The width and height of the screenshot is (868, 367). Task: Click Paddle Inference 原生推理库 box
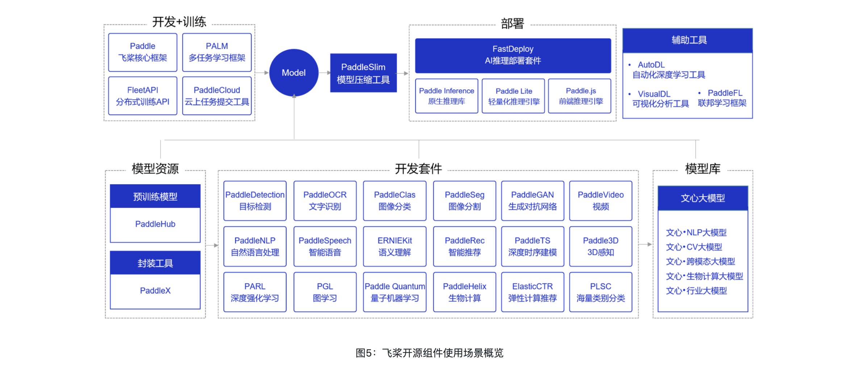tap(447, 96)
